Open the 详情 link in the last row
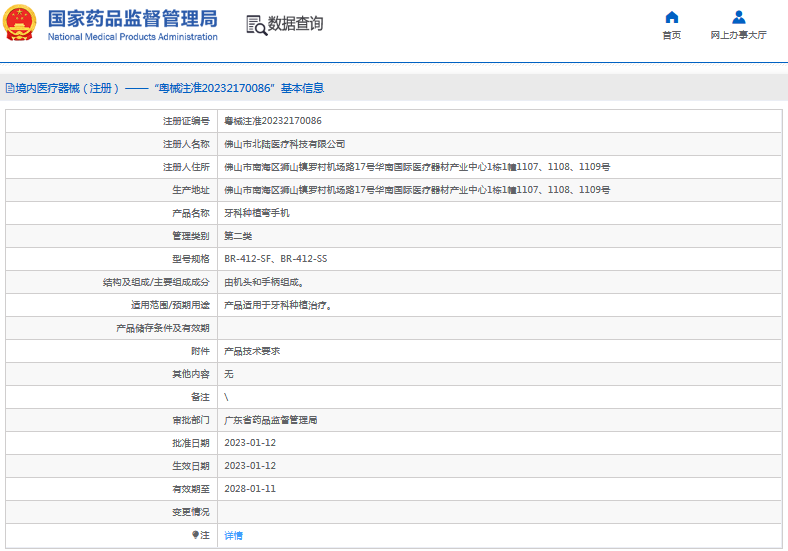 (x=233, y=535)
